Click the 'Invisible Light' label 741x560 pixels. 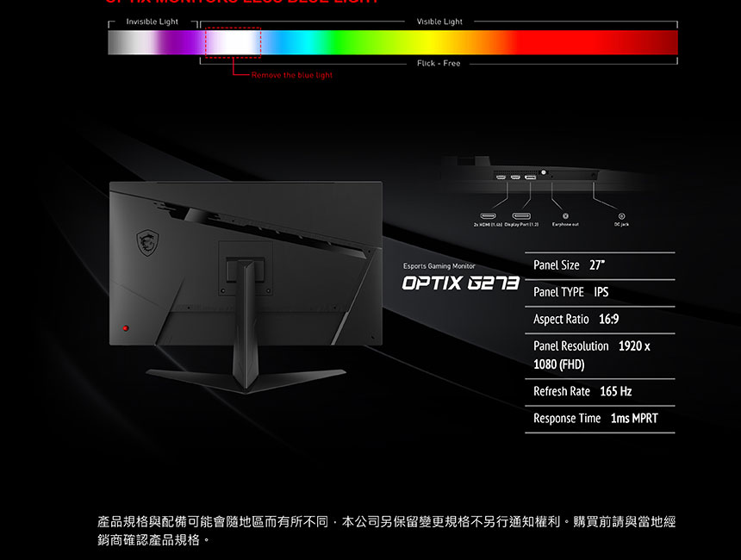[153, 22]
